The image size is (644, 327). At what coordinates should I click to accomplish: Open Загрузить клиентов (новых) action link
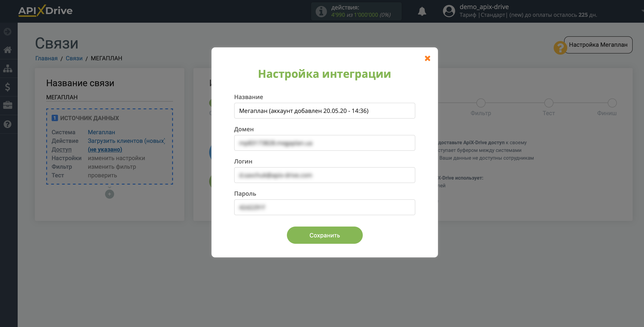pos(126,141)
